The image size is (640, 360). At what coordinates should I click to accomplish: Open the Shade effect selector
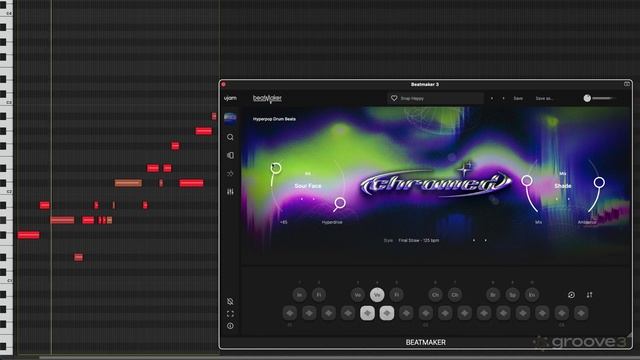562,186
